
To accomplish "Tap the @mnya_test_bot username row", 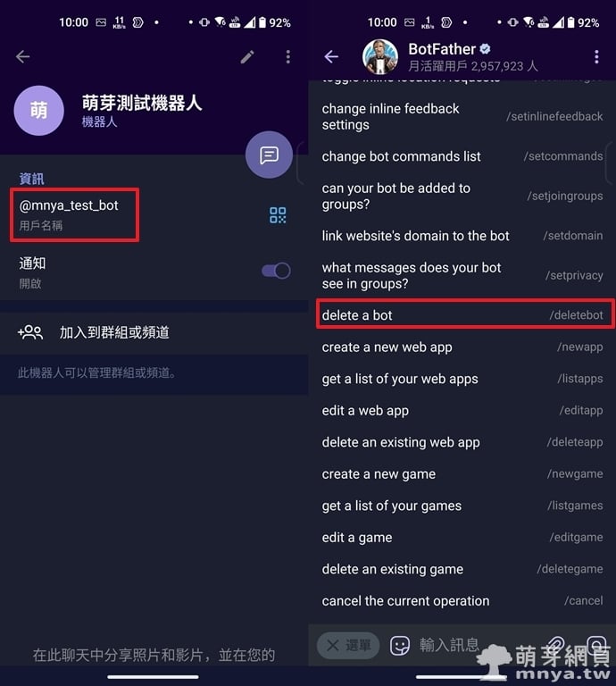I will click(74, 214).
